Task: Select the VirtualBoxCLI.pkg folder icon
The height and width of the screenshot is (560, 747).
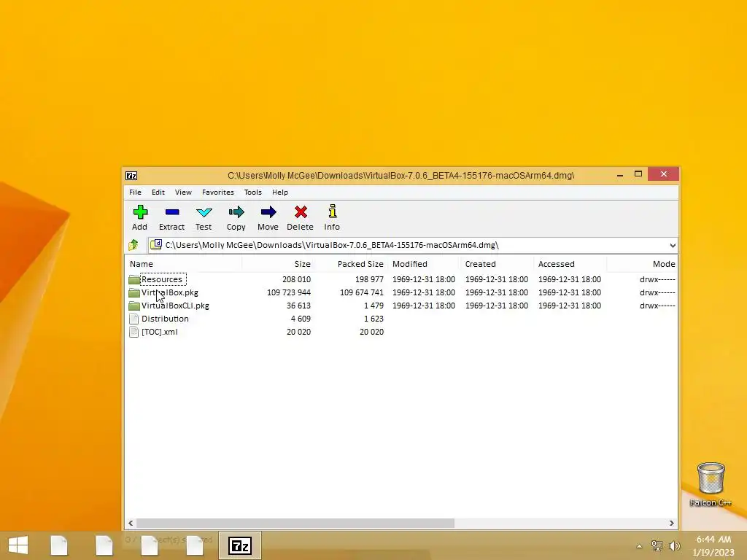Action: click(x=134, y=306)
